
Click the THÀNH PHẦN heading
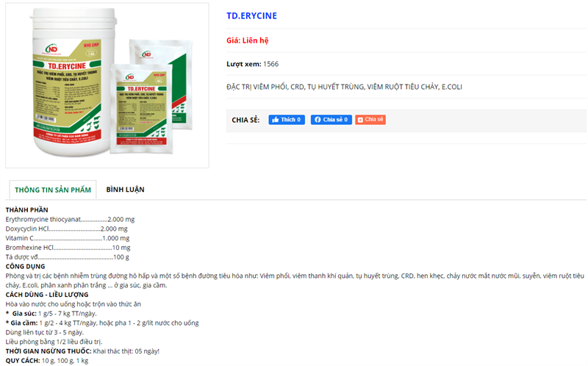tap(27, 209)
